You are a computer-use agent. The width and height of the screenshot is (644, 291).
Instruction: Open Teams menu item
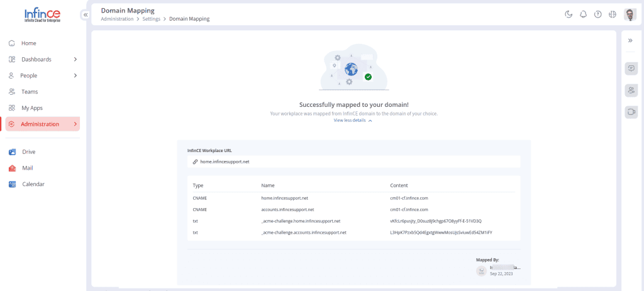click(30, 92)
